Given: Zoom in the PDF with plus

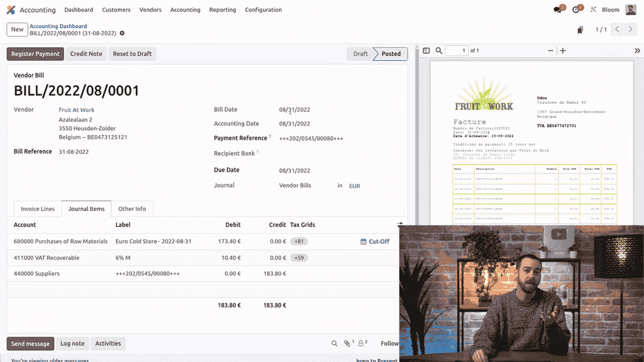Looking at the screenshot, I should coord(563,51).
